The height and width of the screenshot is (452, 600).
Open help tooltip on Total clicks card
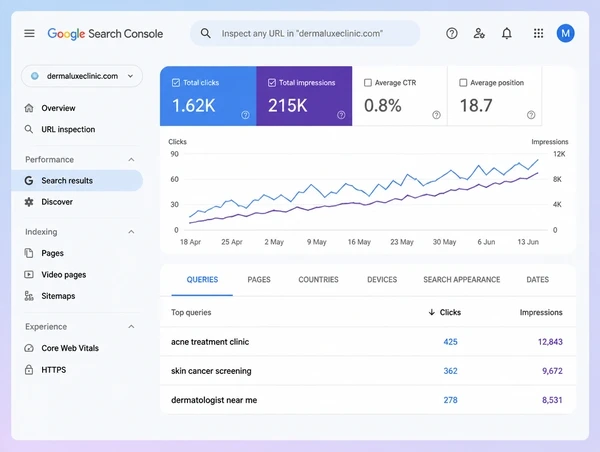[x=245, y=115]
